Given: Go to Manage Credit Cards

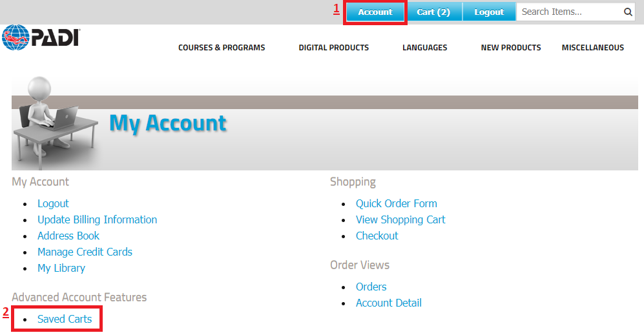Looking at the screenshot, I should (x=85, y=252).
